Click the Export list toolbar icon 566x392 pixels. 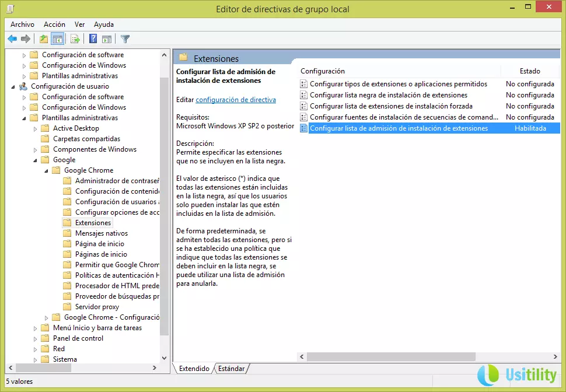75,39
